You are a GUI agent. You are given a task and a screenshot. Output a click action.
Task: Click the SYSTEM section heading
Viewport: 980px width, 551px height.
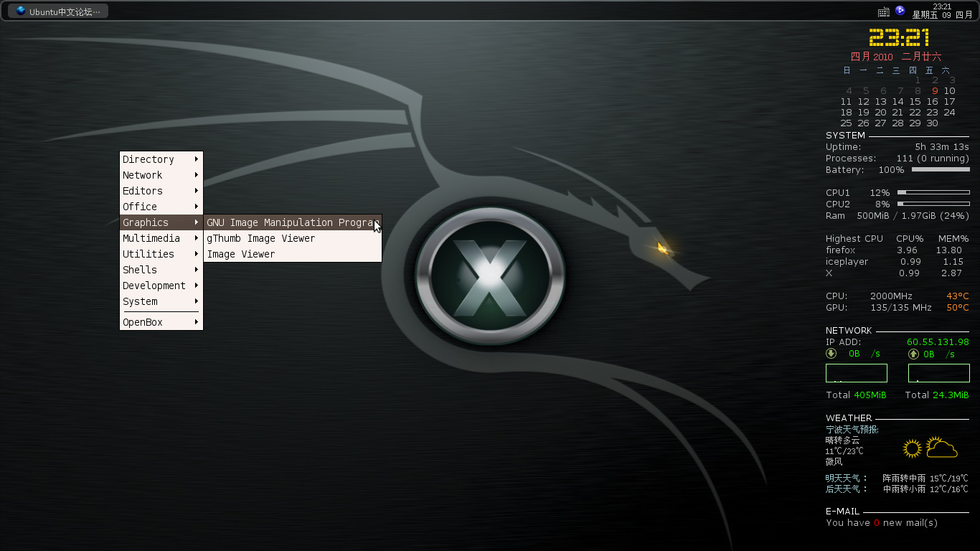pos(845,136)
